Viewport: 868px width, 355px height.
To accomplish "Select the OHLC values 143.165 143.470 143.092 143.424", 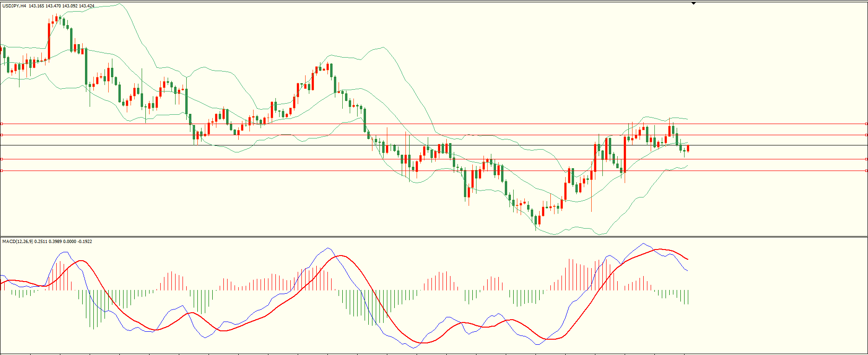I will pos(61,6).
